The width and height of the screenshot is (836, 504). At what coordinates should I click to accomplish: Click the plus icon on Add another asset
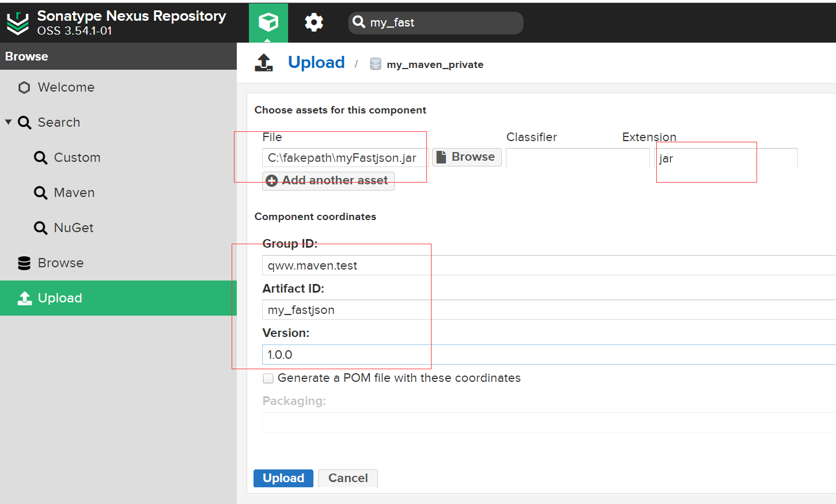tap(271, 181)
